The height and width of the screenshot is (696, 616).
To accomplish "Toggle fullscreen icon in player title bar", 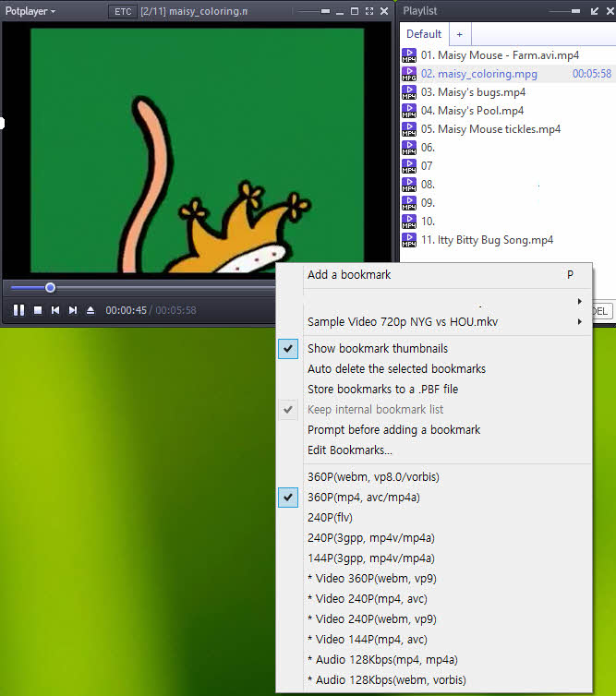I will point(369,11).
